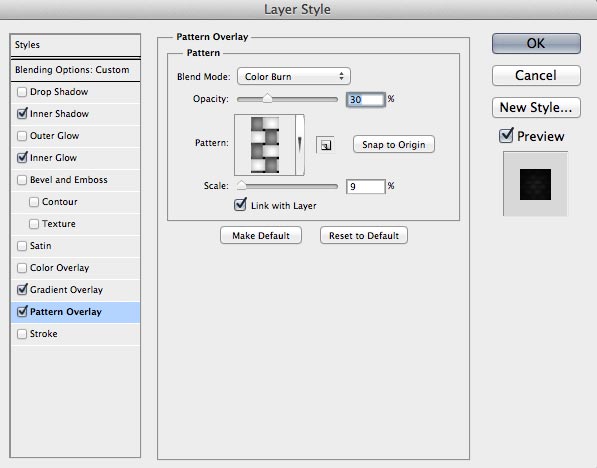Uncheck the Pattern Overlay checkbox
This screenshot has width=597, height=468.
coord(22,312)
